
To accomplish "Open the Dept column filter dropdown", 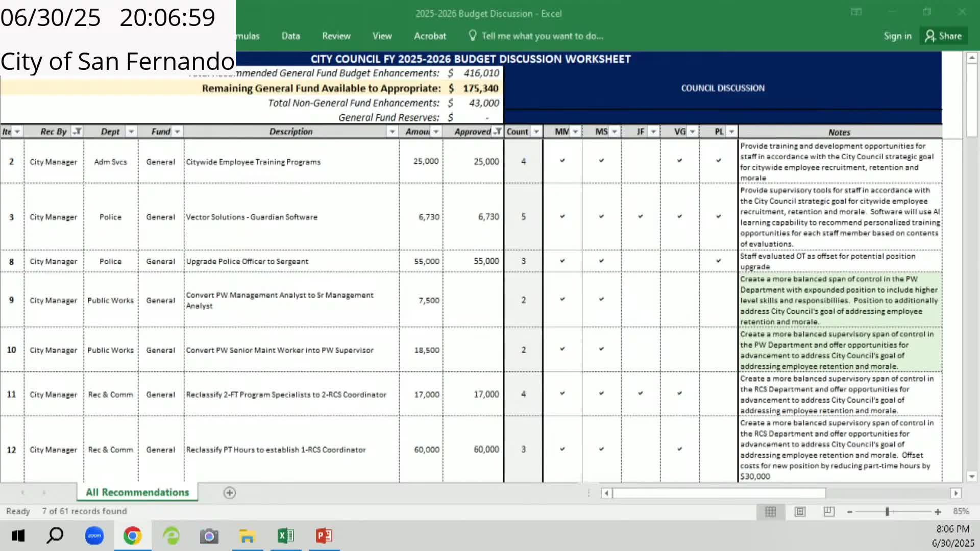I will [131, 132].
